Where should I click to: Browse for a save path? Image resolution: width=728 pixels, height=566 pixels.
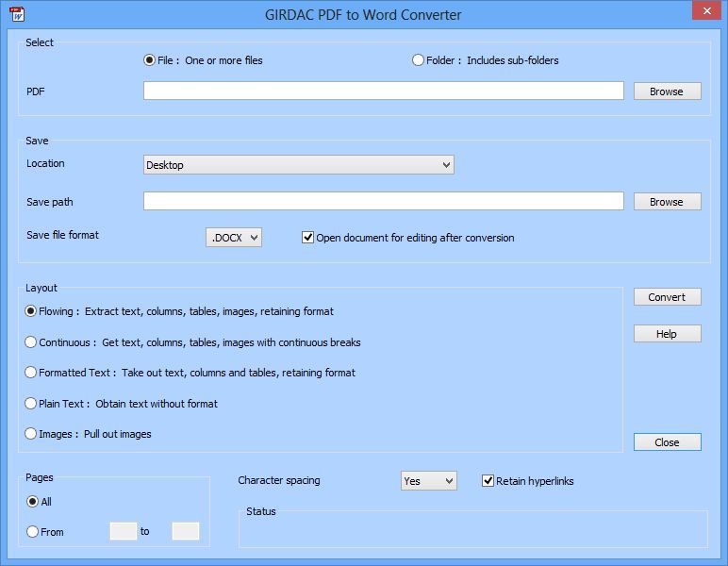(668, 202)
